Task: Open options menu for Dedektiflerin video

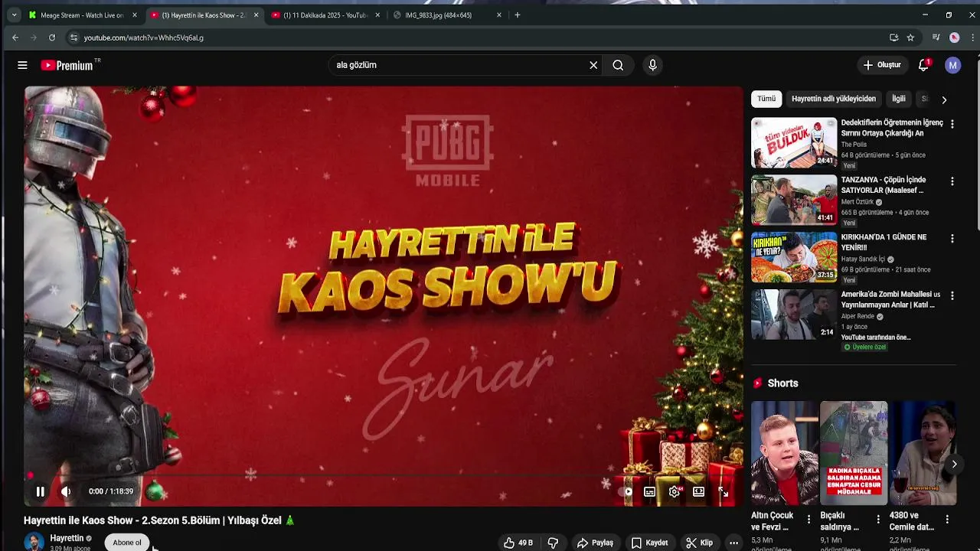Action: click(x=952, y=124)
